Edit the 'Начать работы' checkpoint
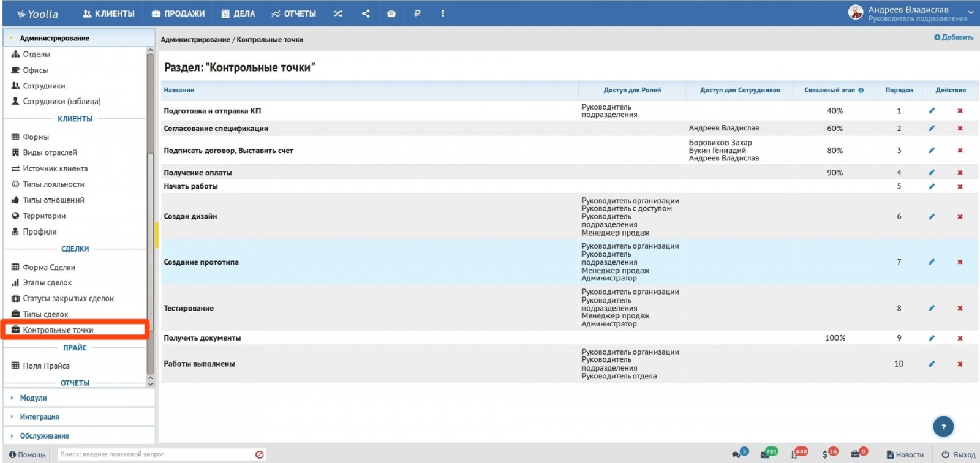Image resolution: width=980 pixels, height=463 pixels. (932, 186)
